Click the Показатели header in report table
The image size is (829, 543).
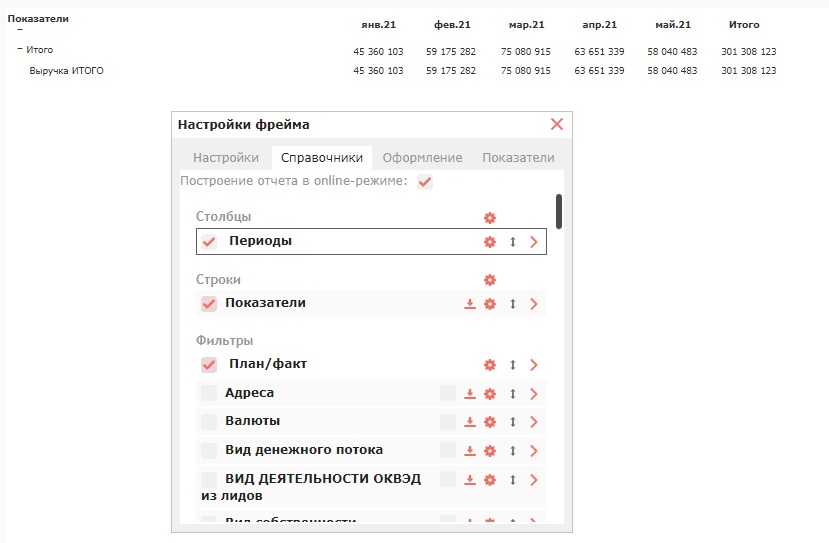click(38, 19)
